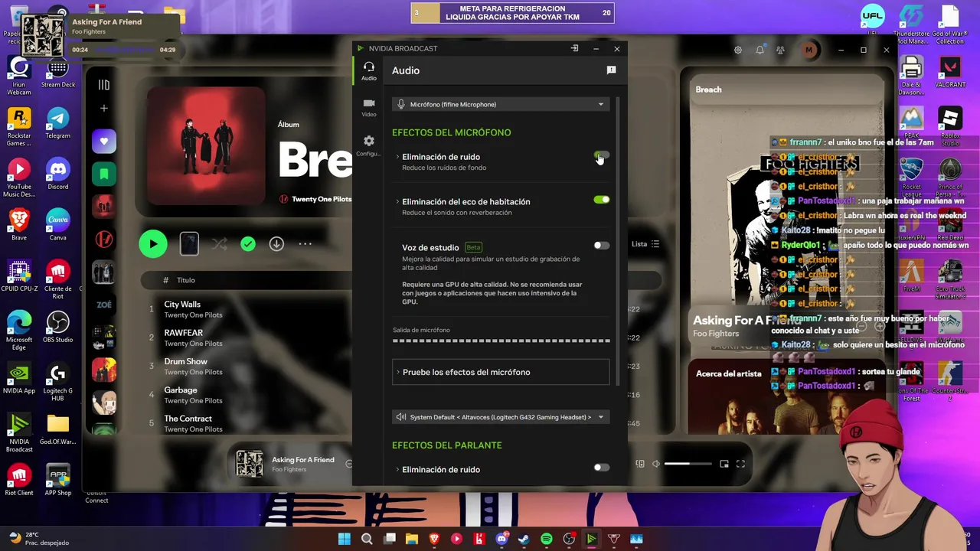The width and height of the screenshot is (980, 551).
Task: Enter full screen with the Spotify expand icon
Action: pyautogui.click(x=740, y=464)
